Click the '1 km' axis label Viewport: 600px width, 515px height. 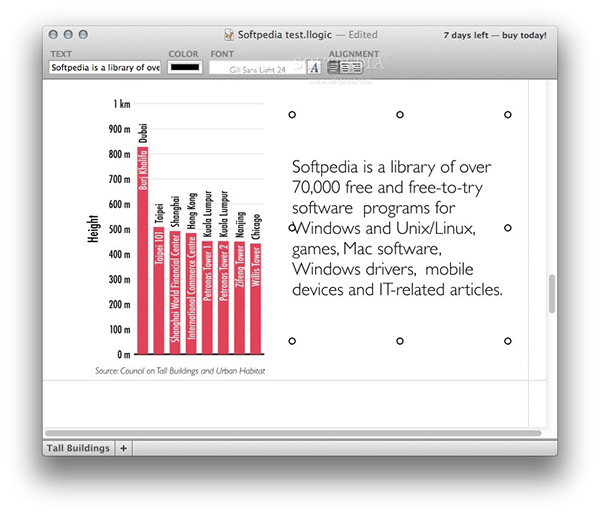(x=122, y=104)
